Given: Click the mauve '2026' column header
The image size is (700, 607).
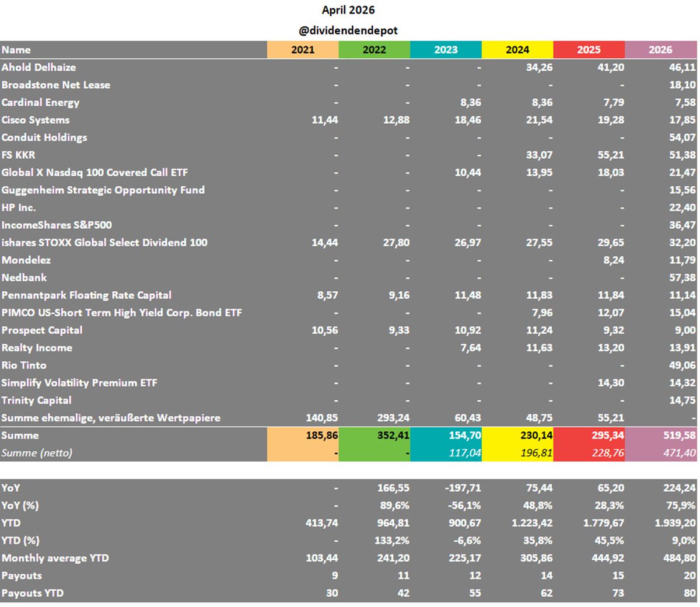Looking at the screenshot, I should [x=661, y=50].
